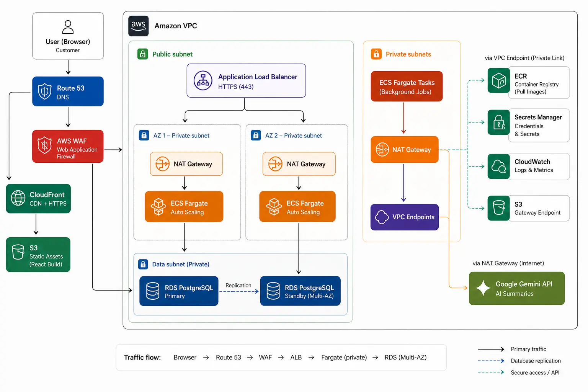Click the Primary traffic legend entry
The image size is (588, 392).
512,349
